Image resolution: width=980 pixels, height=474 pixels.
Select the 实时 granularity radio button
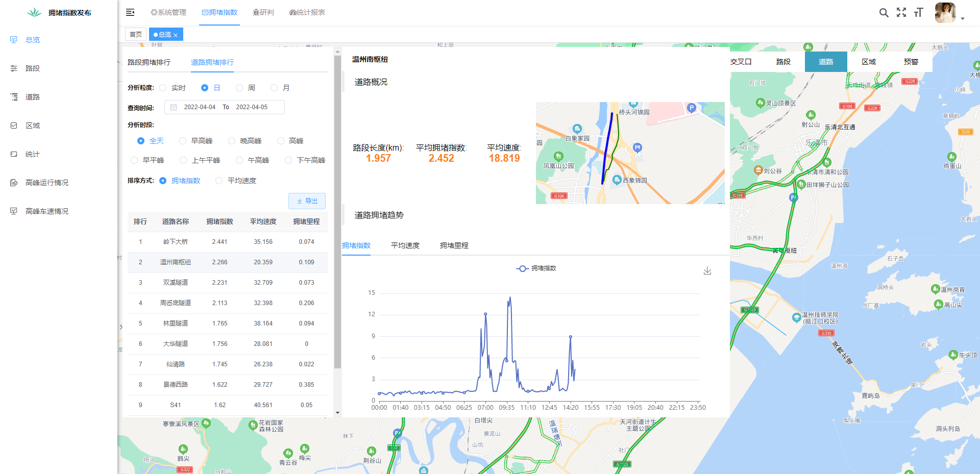coord(163,88)
